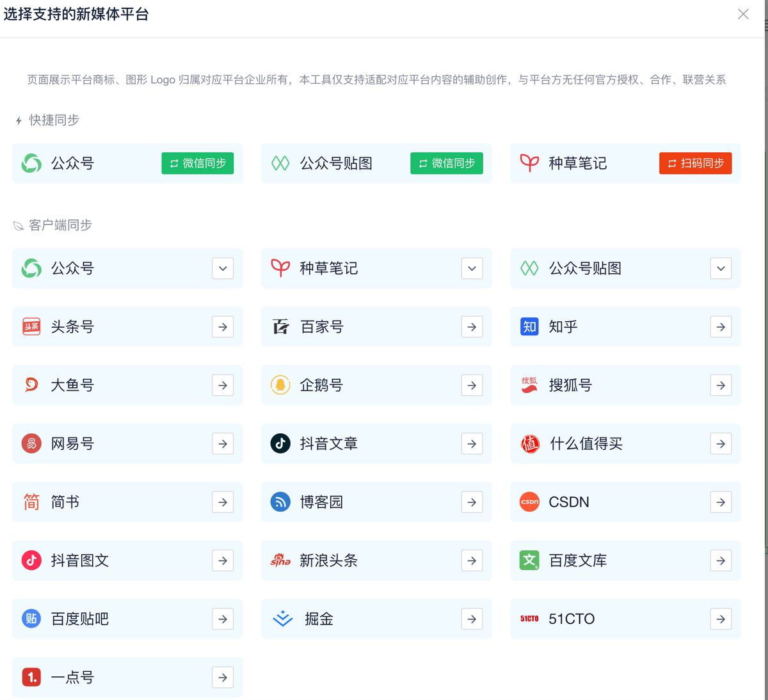Click the 知乎 platform logo
This screenshot has width=768, height=700.
pyautogui.click(x=529, y=327)
